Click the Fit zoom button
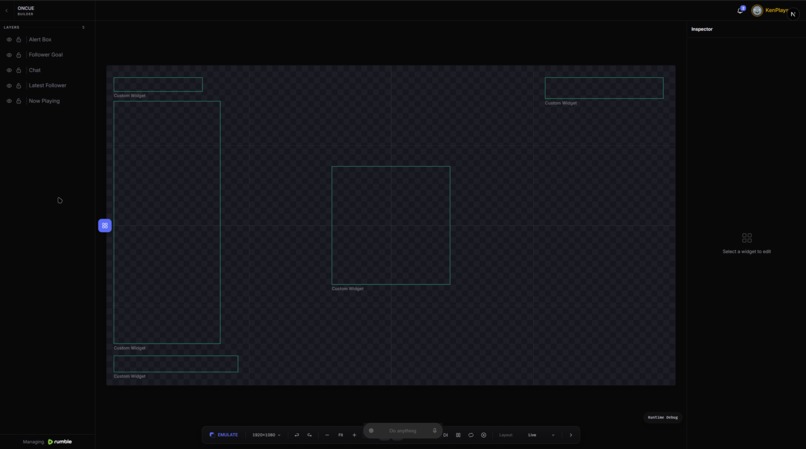Image resolution: width=806 pixels, height=449 pixels. 340,435
